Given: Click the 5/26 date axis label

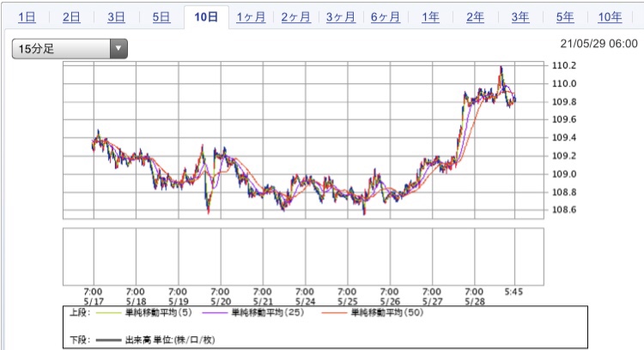Looking at the screenshot, I should pyautogui.click(x=390, y=302).
